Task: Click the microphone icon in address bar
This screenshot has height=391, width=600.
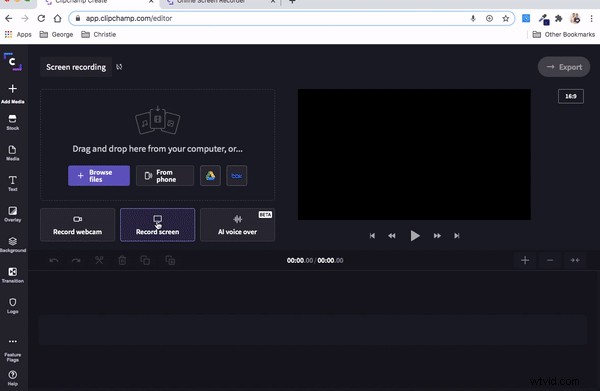Action: coord(473,18)
